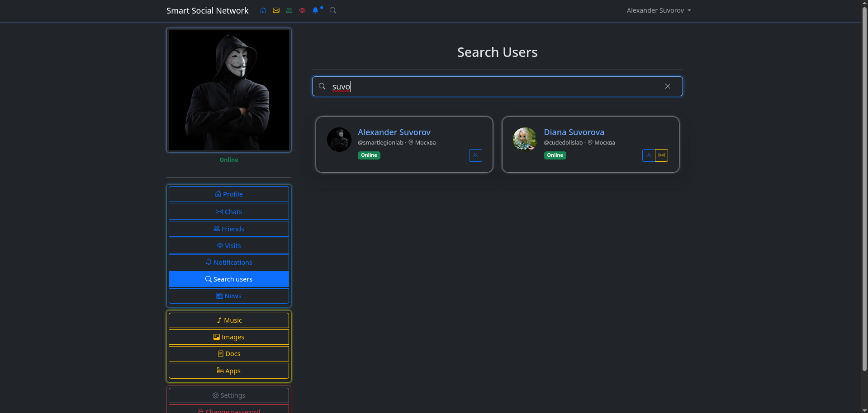
Task: Open the Images section
Action: coord(229,337)
